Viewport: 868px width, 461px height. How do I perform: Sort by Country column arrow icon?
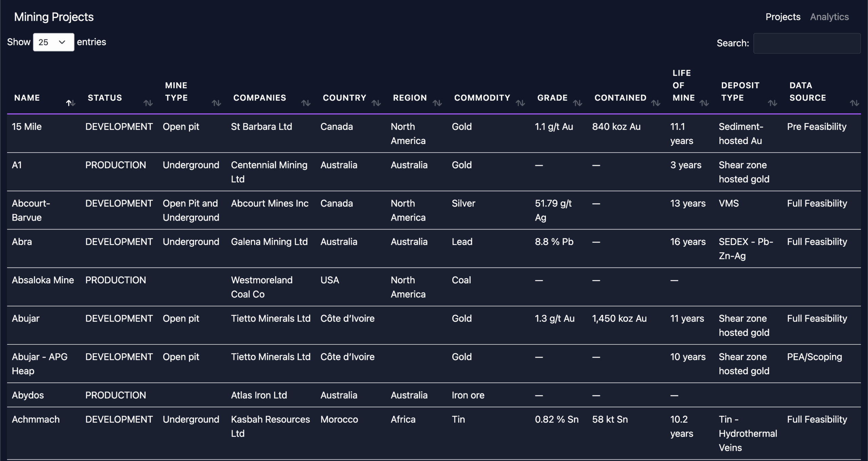(x=376, y=103)
